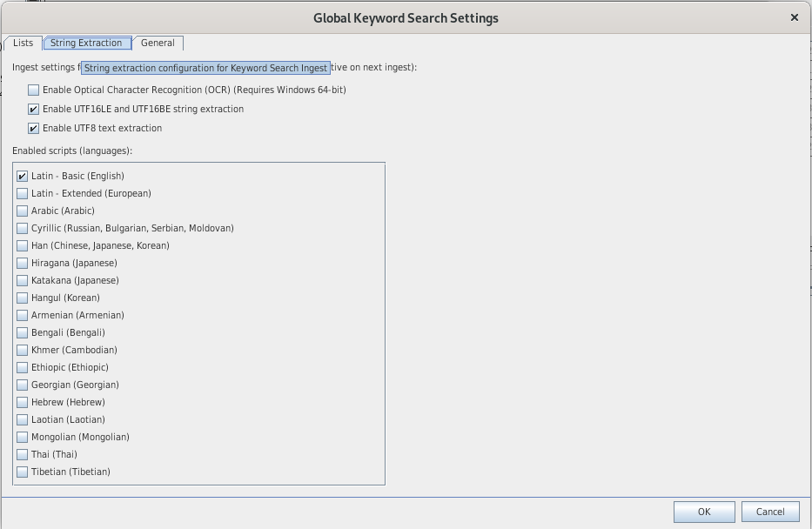Tick the Han (Chinese, Japanese, Korean) checkbox
The image size is (812, 529).
click(23, 245)
